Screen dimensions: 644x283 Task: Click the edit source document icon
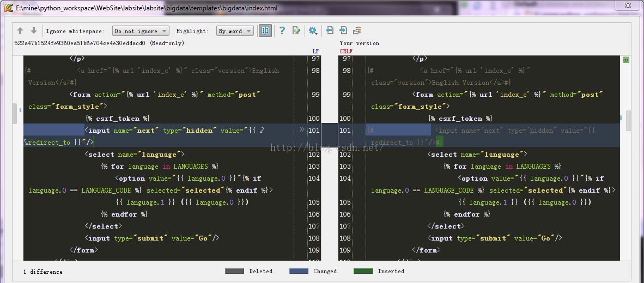296,31
